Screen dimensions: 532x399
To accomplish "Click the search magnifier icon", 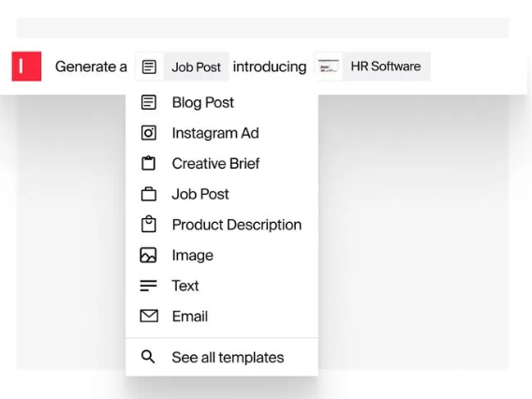I will pyautogui.click(x=148, y=357).
